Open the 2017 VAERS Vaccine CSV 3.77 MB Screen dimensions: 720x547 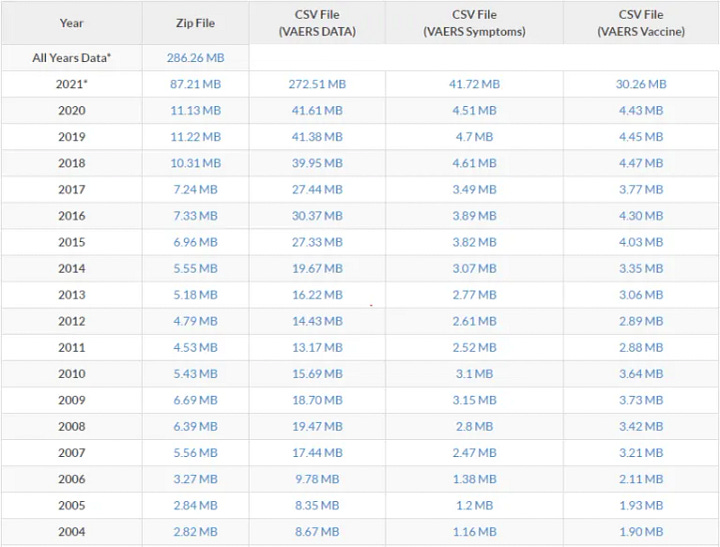point(641,189)
